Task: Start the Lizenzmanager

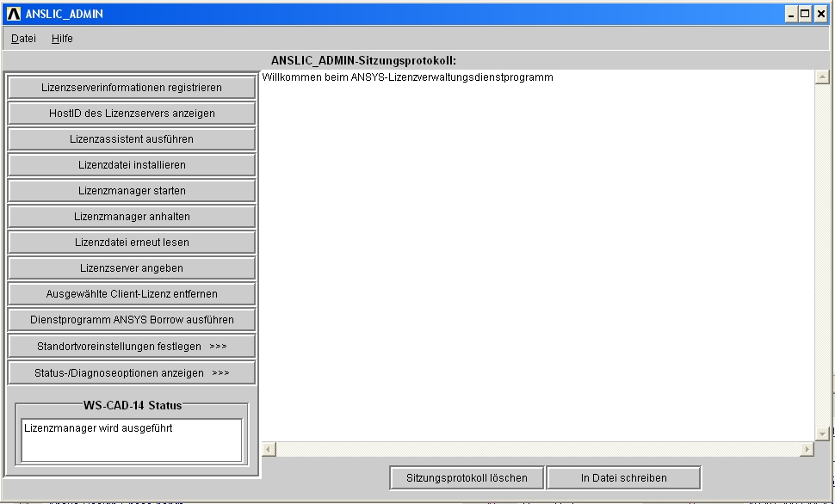Action: click(132, 191)
